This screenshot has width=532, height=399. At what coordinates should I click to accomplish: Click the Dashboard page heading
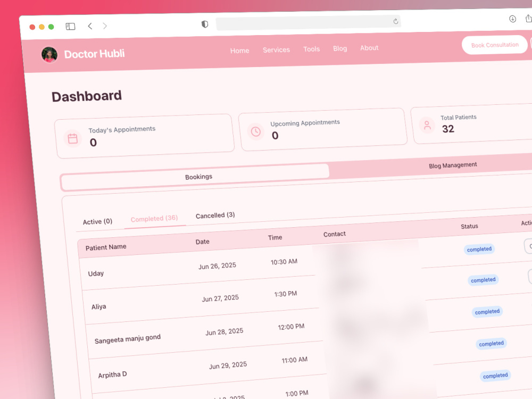click(87, 96)
